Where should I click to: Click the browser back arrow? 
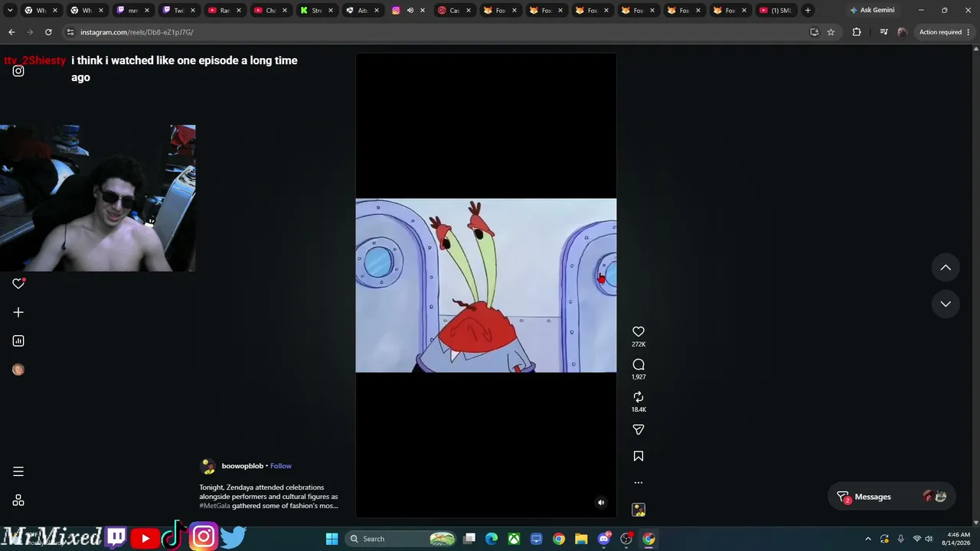point(11,32)
